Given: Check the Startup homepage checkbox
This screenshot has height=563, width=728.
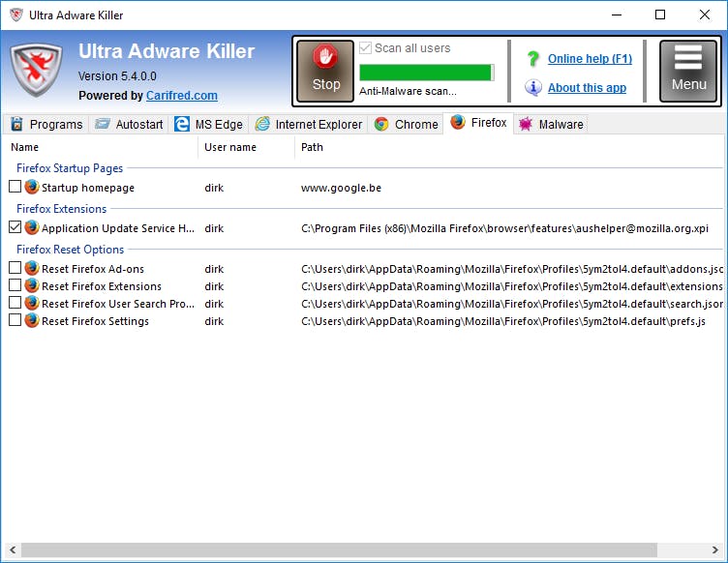Looking at the screenshot, I should pos(15,187).
